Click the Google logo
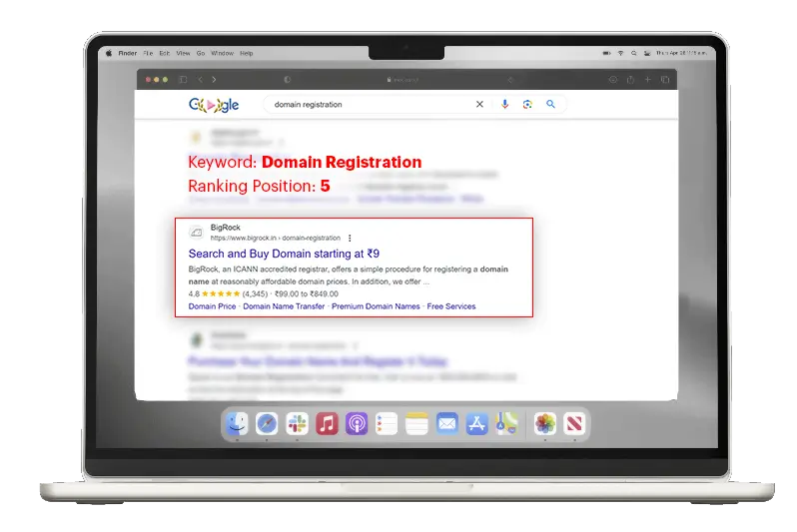Viewport: 797px width, 532px height. click(214, 105)
